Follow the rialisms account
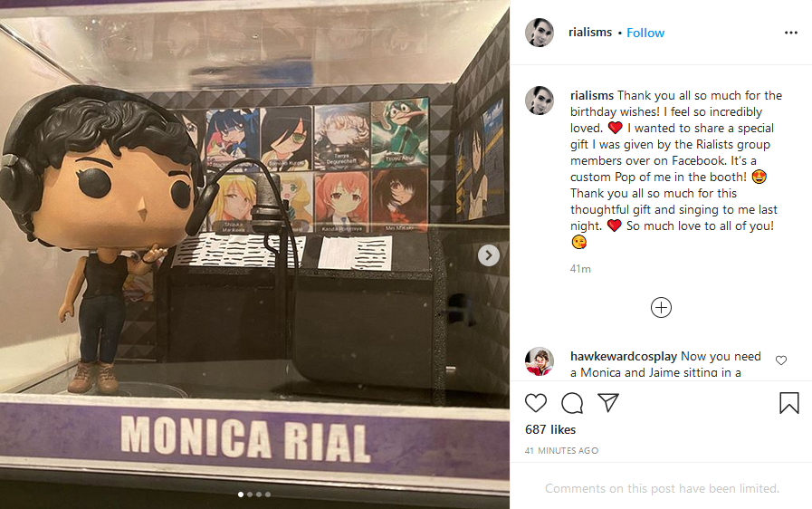This screenshot has width=812, height=509. pos(645,33)
